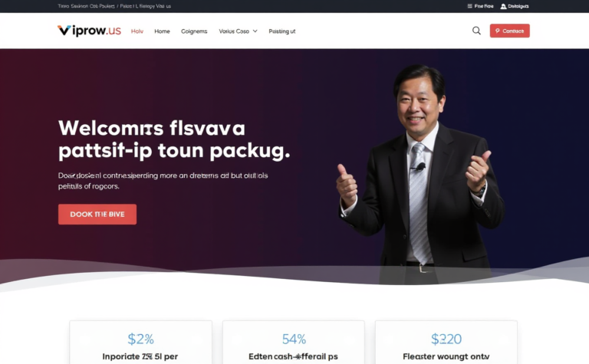Select the $2% statistics card
The width and height of the screenshot is (589, 364).
(141, 343)
